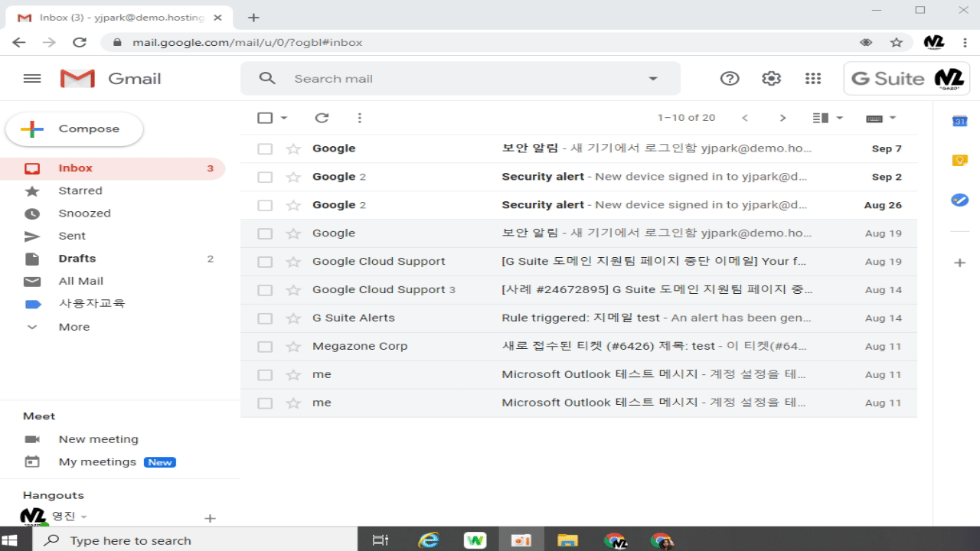Open File Explorer from taskbar
The height and width of the screenshot is (551, 980).
[567, 540]
